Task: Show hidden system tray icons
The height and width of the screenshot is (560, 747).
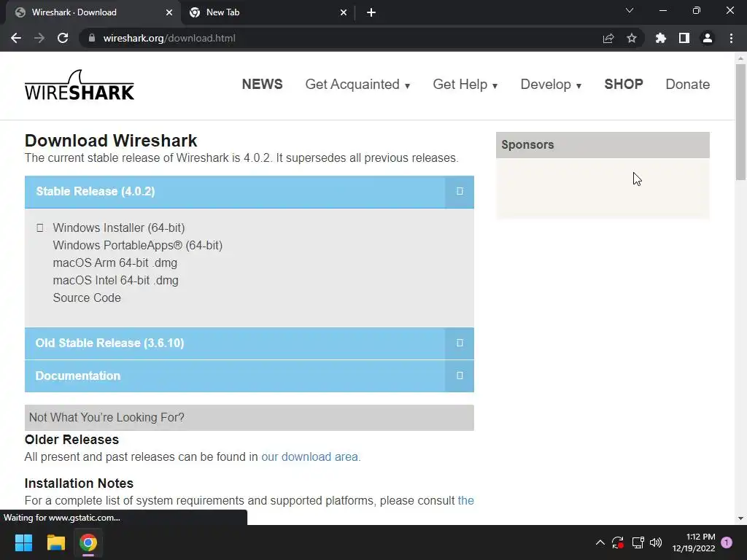Action: [x=600, y=542]
